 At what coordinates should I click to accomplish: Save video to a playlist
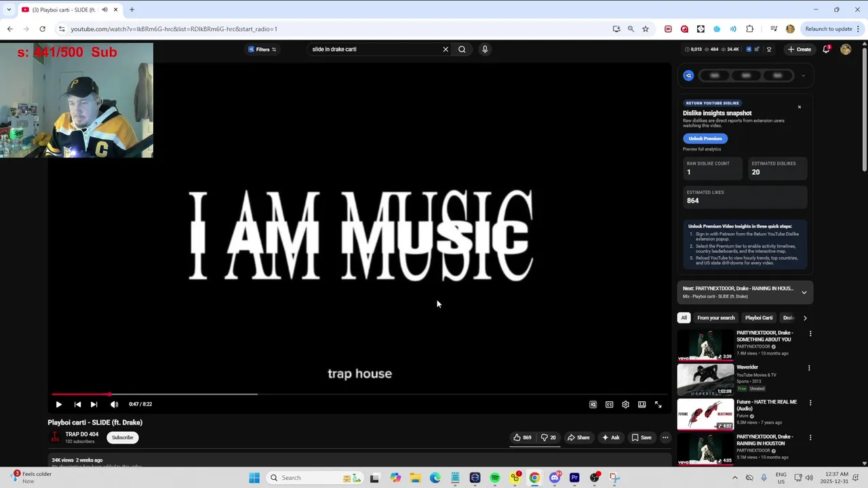[642, 437]
